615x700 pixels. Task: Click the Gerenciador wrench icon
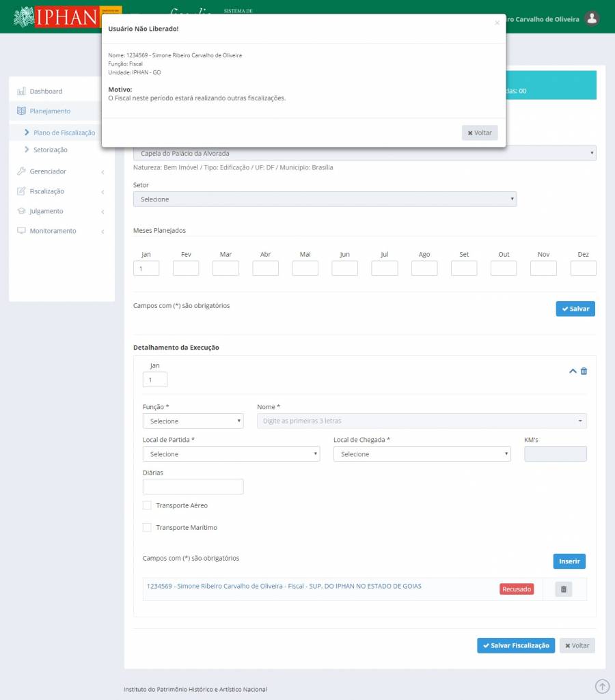tap(21, 171)
